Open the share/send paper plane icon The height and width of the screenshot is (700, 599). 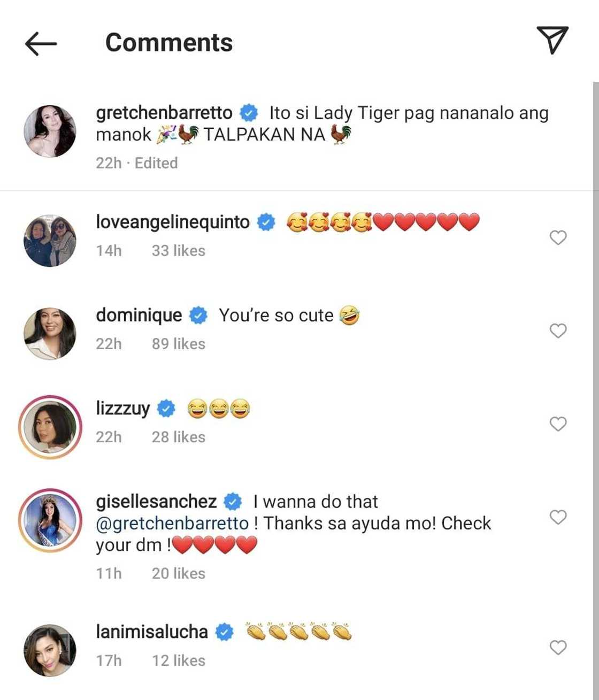click(x=552, y=40)
